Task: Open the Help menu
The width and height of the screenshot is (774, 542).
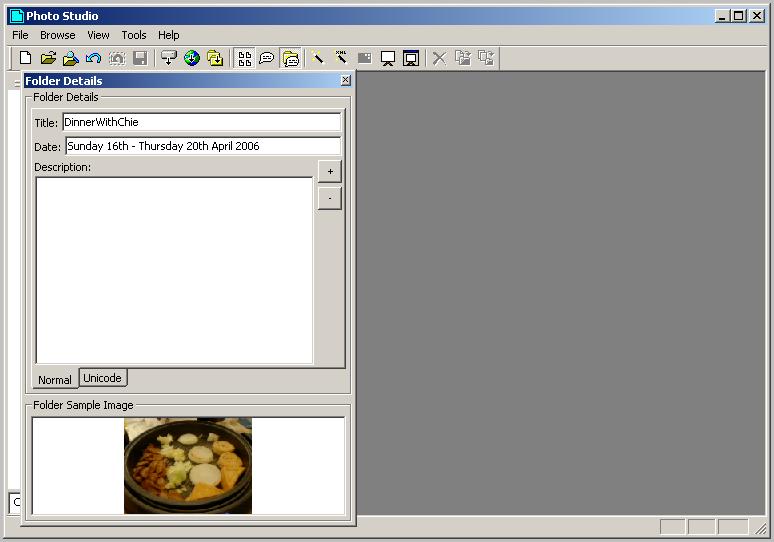Action: point(169,35)
